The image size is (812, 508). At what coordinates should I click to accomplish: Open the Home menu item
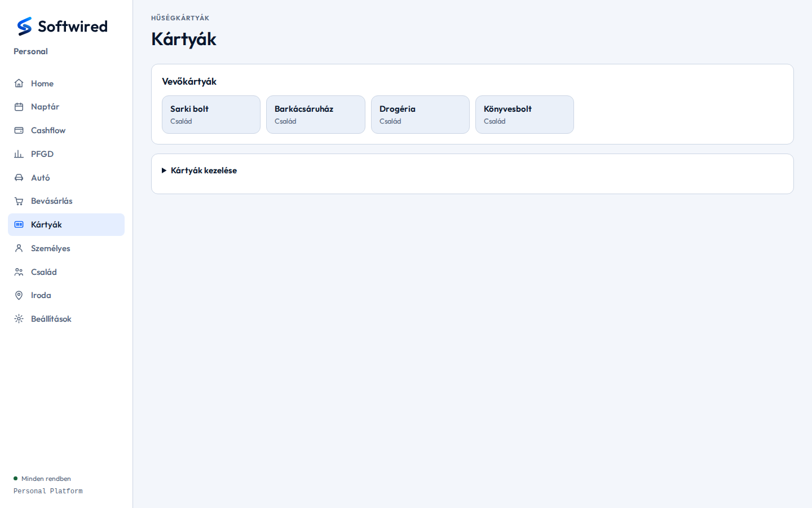coord(66,84)
